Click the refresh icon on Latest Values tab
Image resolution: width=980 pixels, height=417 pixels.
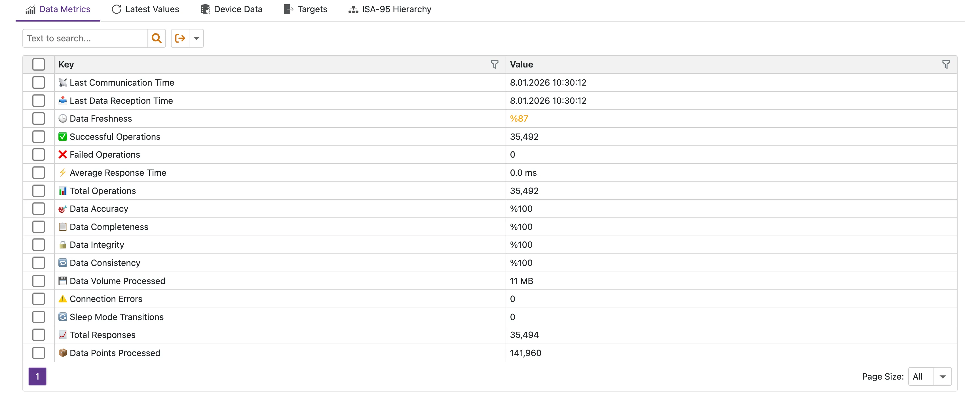117,9
